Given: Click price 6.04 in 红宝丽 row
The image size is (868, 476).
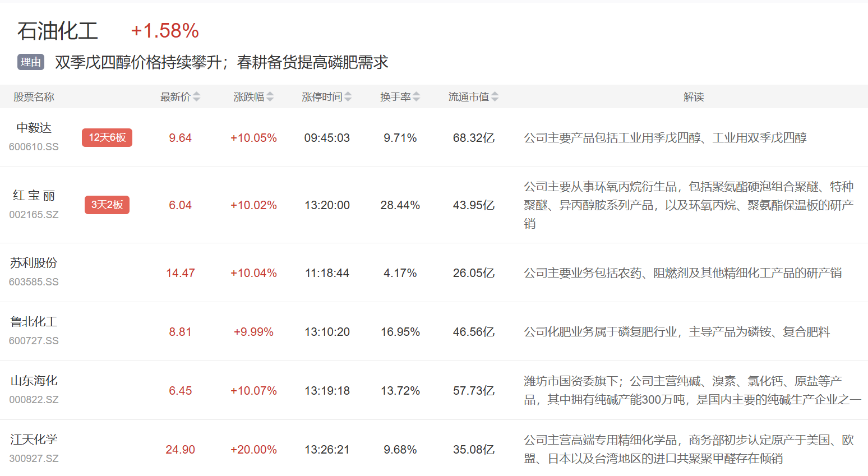Looking at the screenshot, I should click(x=181, y=205).
